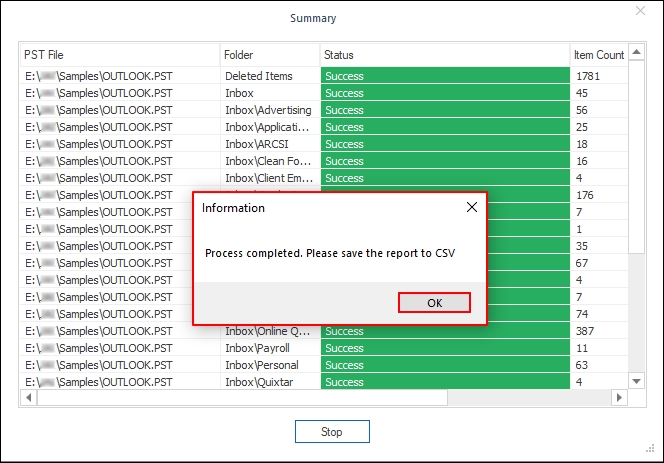Select the Inbox\ARCSI folder cell
Image resolution: width=664 pixels, height=463 pixels.
[x=270, y=144]
